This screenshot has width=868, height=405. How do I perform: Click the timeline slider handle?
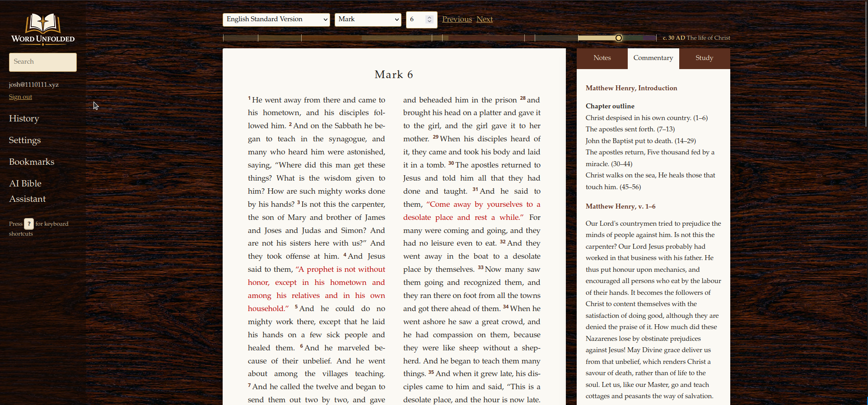619,38
